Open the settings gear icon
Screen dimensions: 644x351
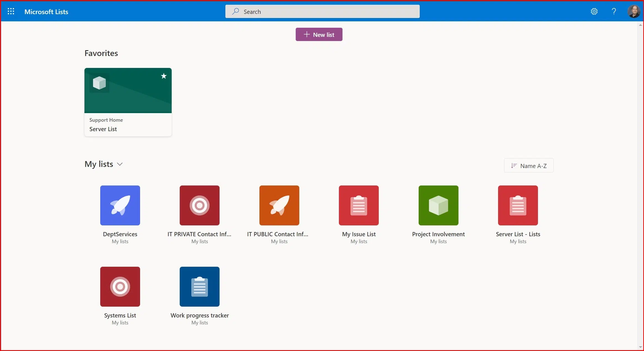pyautogui.click(x=594, y=11)
